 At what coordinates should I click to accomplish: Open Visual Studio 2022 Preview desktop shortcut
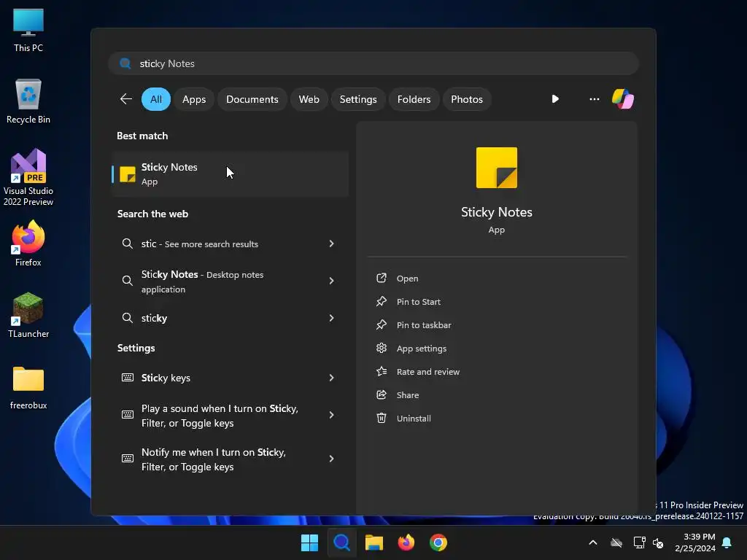[28, 177]
